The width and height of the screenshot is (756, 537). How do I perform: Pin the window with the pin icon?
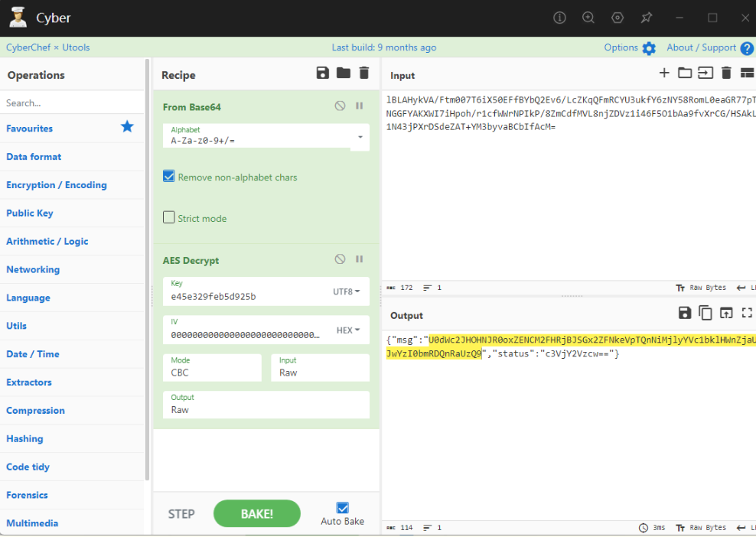pyautogui.click(x=646, y=18)
